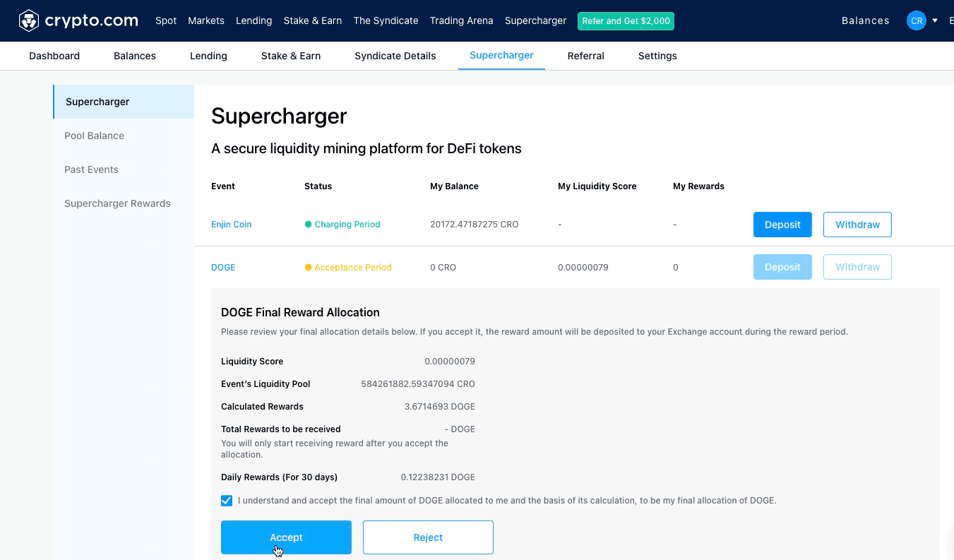
Task: Select Supercharger in the left sidebar
Action: 124,102
